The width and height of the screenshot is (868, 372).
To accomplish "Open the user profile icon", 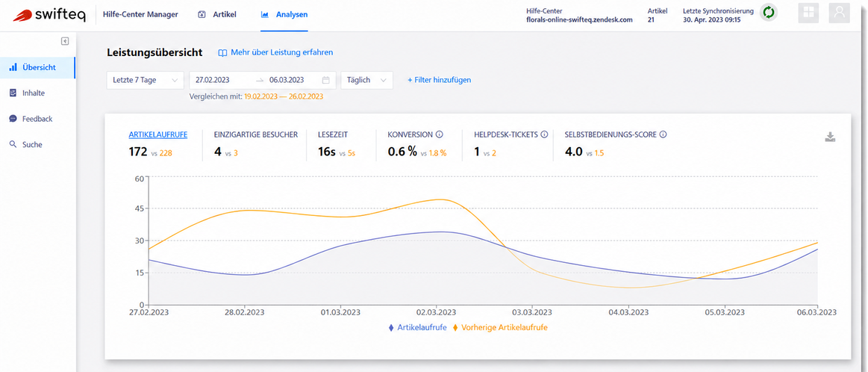I will tap(839, 13).
